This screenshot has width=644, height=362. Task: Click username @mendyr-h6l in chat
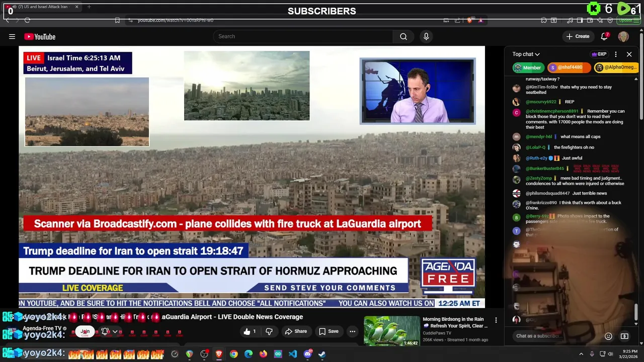pos(539,137)
